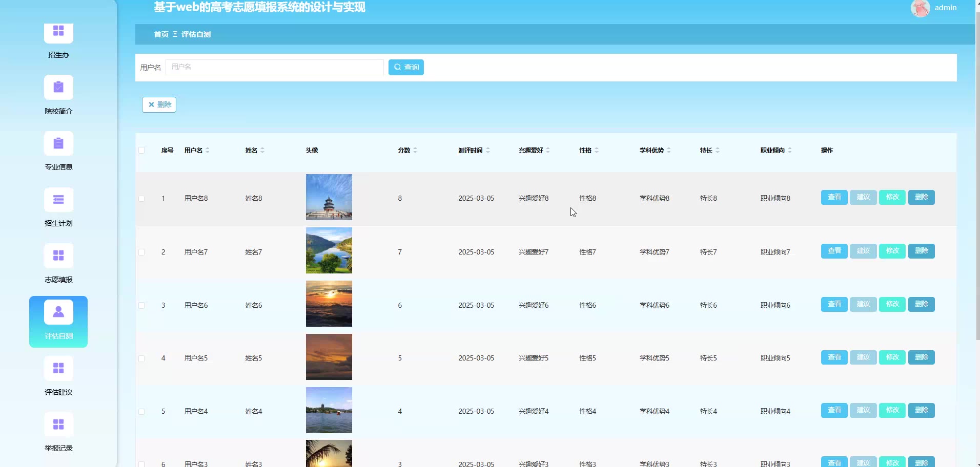Click 姓名8 cell in first row
Screen dimensions: 980x467
click(x=254, y=199)
